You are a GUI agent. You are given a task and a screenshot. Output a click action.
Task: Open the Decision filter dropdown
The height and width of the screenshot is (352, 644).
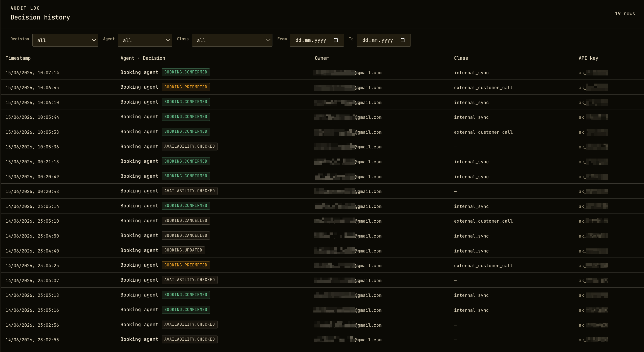pos(65,40)
